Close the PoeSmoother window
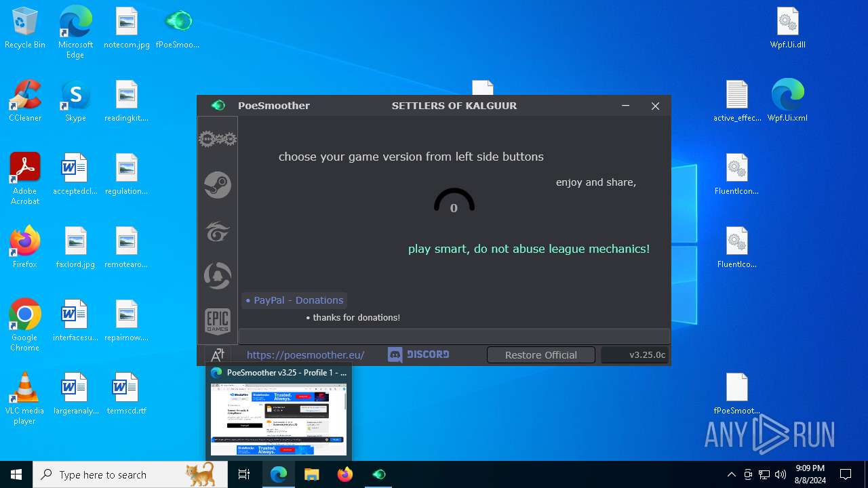Image resolution: width=868 pixels, height=488 pixels. [x=655, y=106]
